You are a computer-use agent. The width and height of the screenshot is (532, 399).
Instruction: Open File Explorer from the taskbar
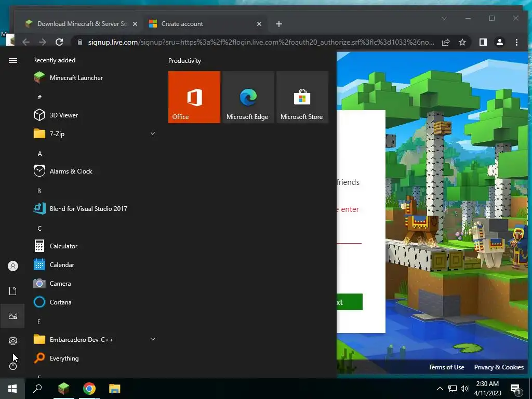[115, 389]
